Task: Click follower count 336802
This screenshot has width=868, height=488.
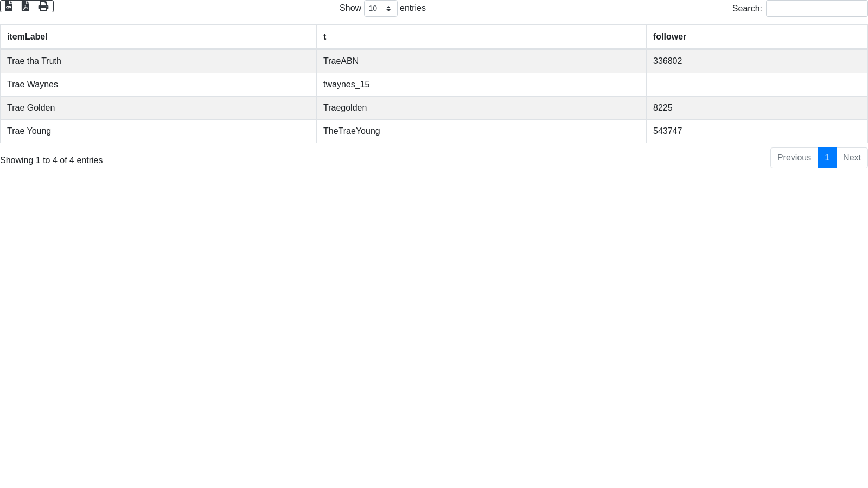Action: click(x=667, y=61)
